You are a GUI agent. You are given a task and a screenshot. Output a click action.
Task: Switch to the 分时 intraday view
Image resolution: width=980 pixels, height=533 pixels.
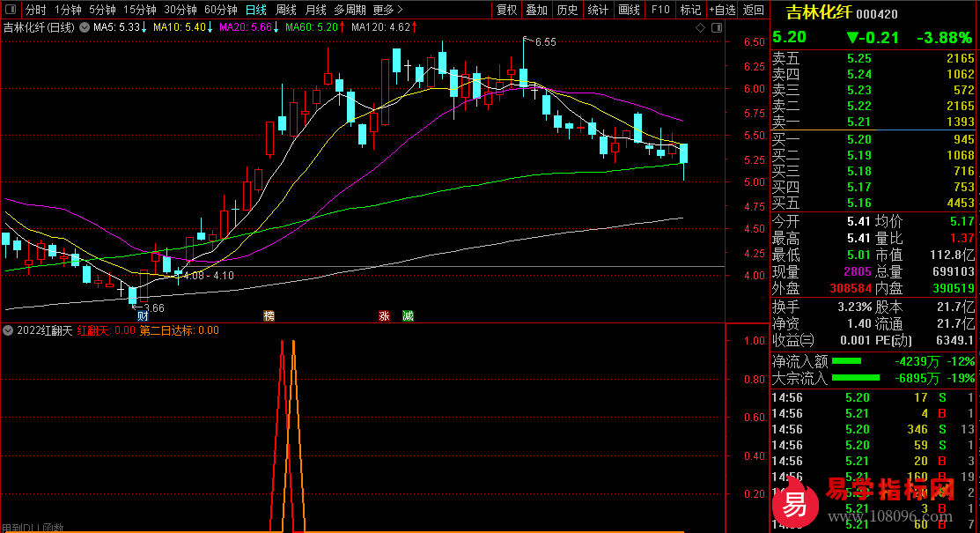pyautogui.click(x=35, y=10)
